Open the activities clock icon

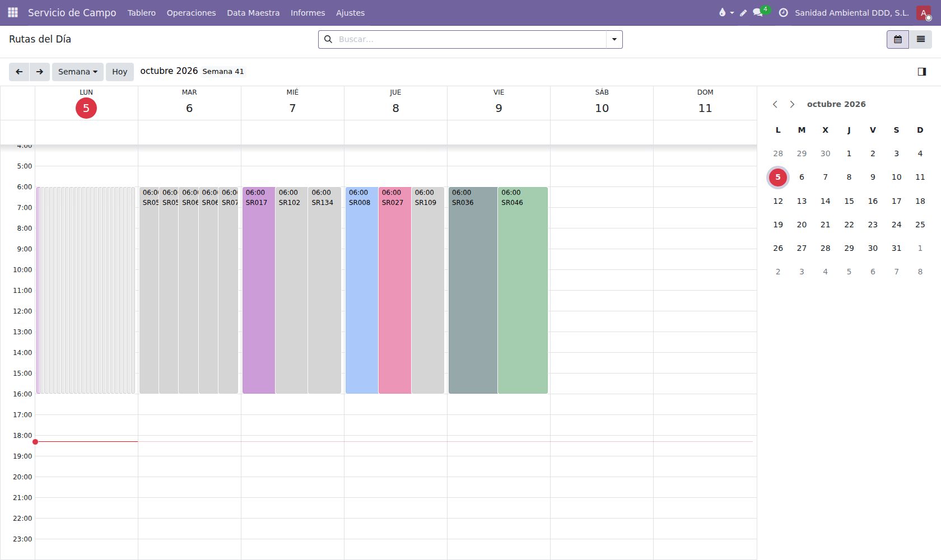point(783,12)
